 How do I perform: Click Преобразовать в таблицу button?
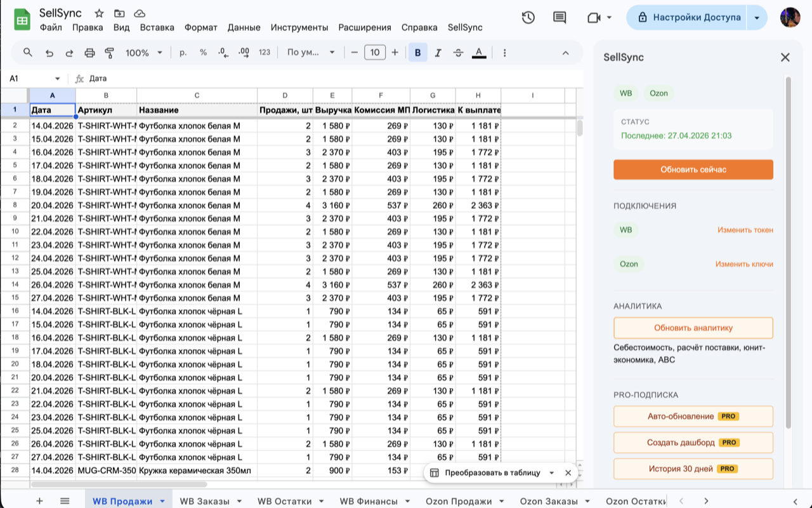click(x=485, y=472)
